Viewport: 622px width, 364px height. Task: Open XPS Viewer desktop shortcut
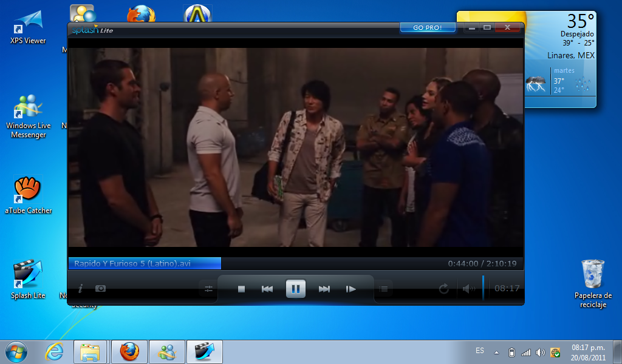(x=28, y=27)
